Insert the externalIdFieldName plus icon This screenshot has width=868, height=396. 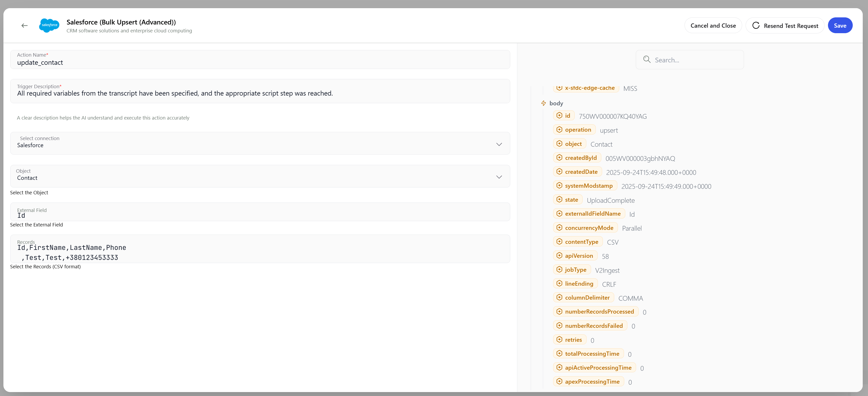pyautogui.click(x=559, y=214)
